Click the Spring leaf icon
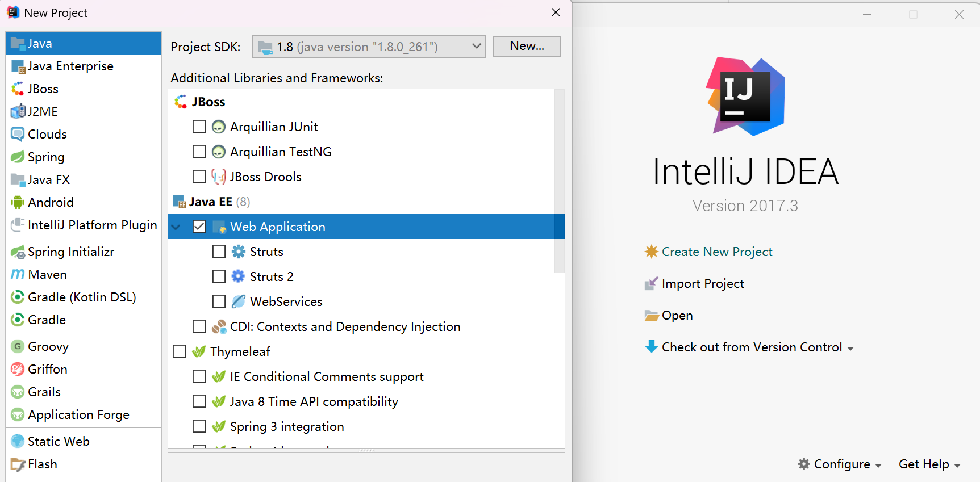This screenshot has width=980, height=482. (18, 157)
